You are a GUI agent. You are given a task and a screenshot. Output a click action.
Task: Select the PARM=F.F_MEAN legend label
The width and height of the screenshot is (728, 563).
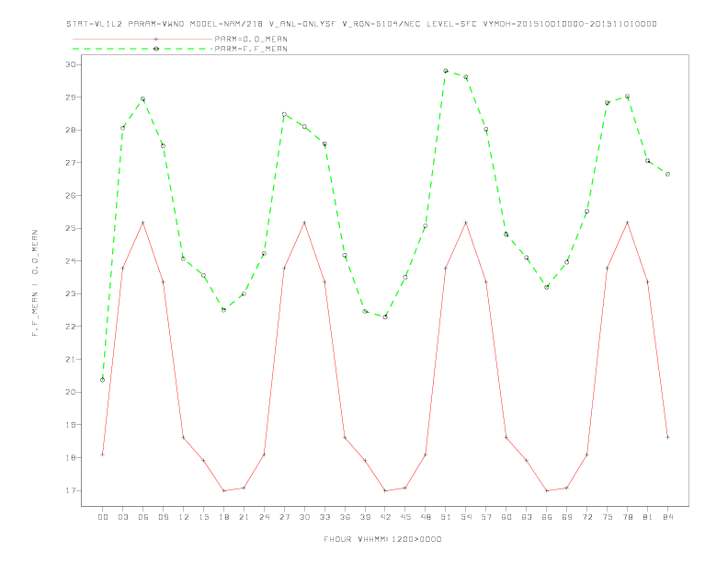pyautogui.click(x=251, y=49)
